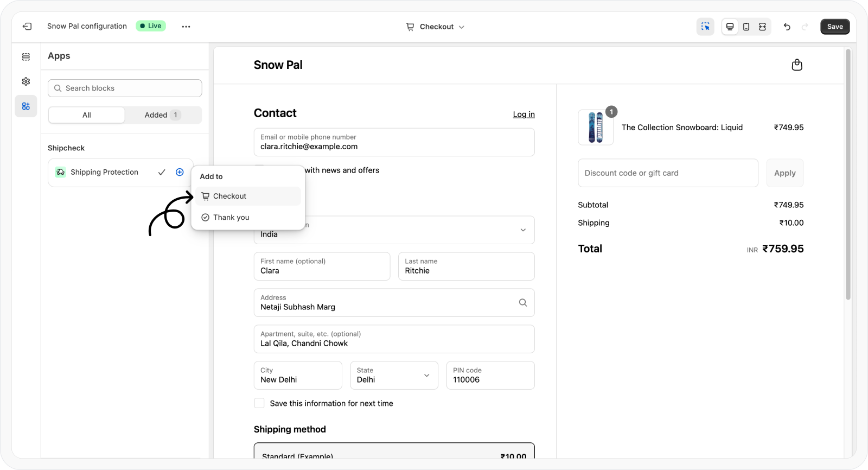The height and width of the screenshot is (470, 868).
Task: Click the Shipping Protection block row
Action: point(120,173)
